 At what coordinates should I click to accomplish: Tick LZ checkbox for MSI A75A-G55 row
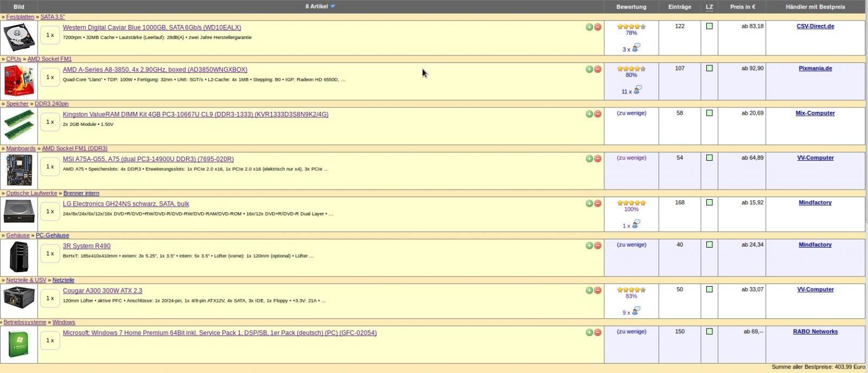(709, 157)
